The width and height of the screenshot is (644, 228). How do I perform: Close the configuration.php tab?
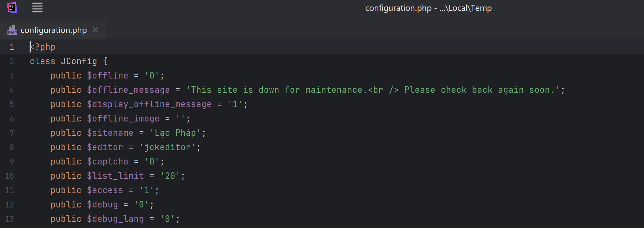pos(95,30)
